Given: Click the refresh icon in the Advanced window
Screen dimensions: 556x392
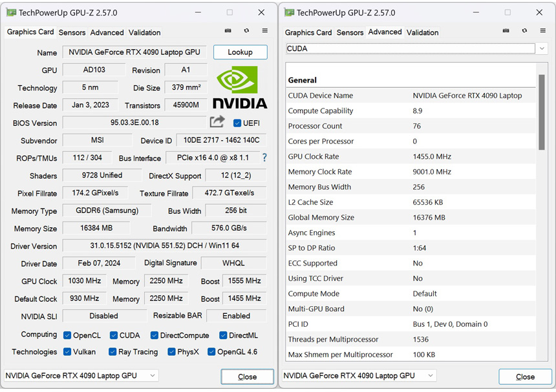Looking at the screenshot, I should coord(524,31).
